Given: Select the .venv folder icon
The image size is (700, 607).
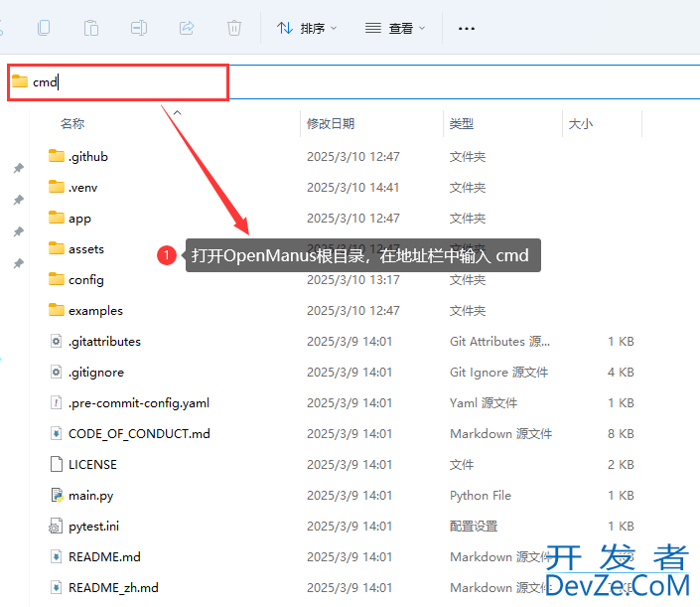Looking at the screenshot, I should 57,187.
